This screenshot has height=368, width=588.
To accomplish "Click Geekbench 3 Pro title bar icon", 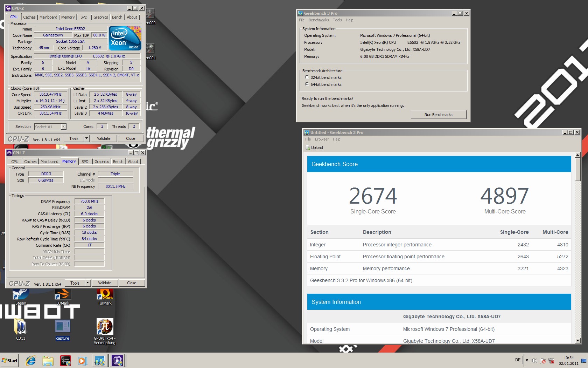I will point(300,13).
